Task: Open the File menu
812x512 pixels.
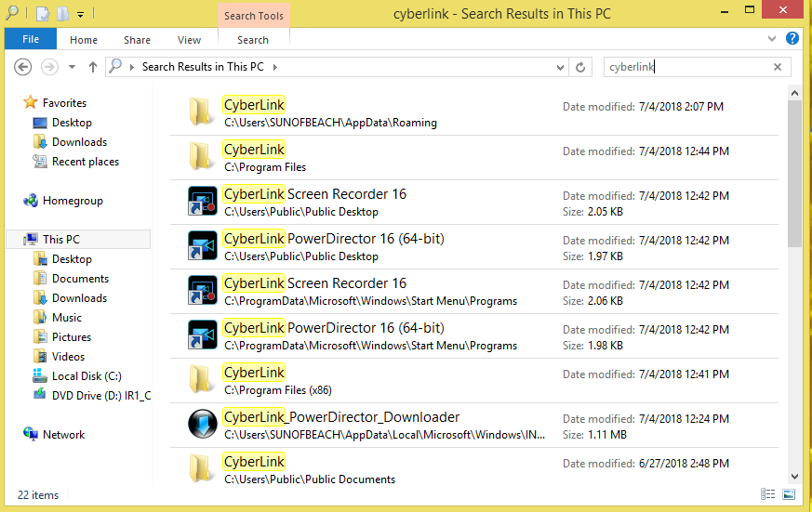Action: pos(31,39)
